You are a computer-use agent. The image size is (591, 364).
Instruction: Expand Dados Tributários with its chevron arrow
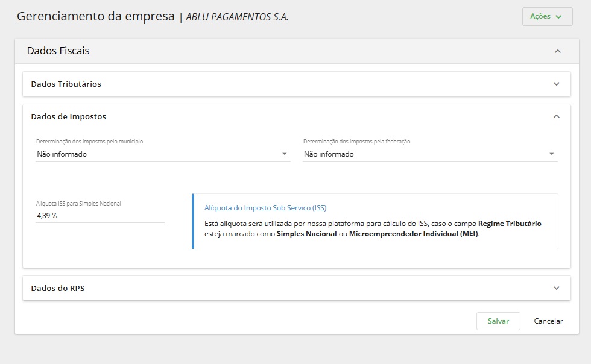(x=557, y=84)
